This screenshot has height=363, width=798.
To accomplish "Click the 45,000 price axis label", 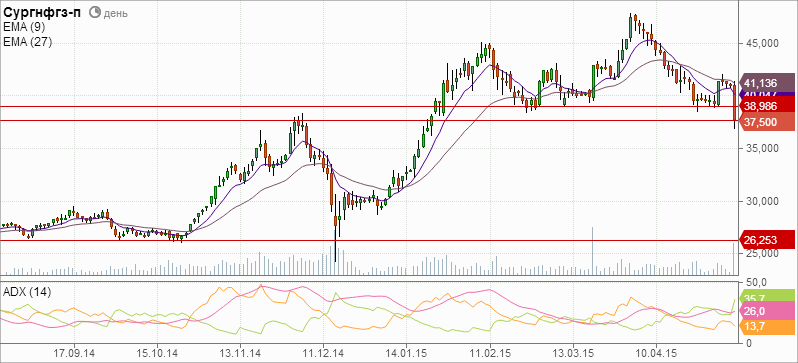I will tap(761, 44).
